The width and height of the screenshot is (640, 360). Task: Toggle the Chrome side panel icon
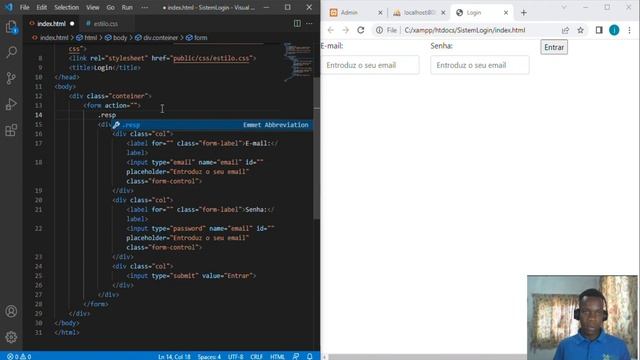pyautogui.click(x=599, y=30)
